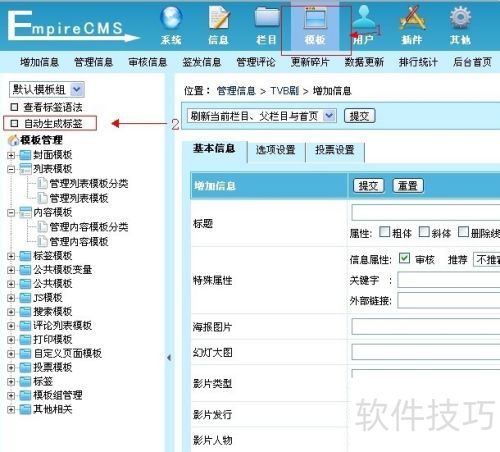Tick the 查看标签语法 box
Screen dimensions: 500x452
[x=14, y=107]
